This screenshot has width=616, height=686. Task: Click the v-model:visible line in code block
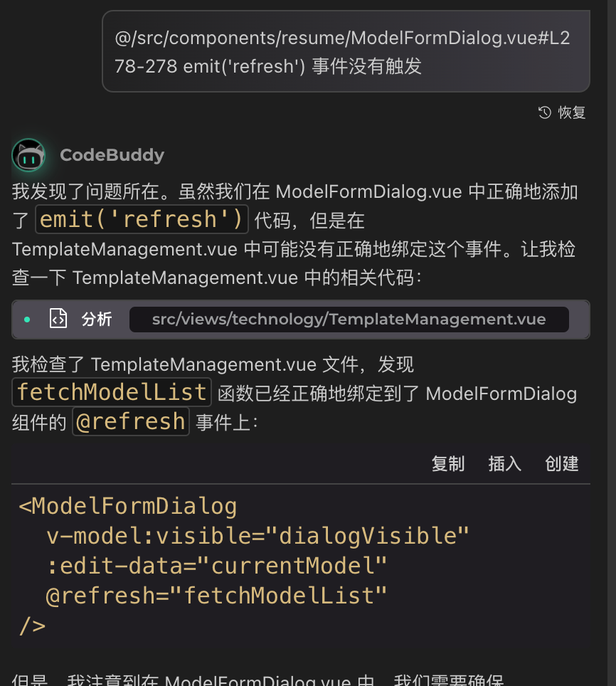tap(257, 536)
